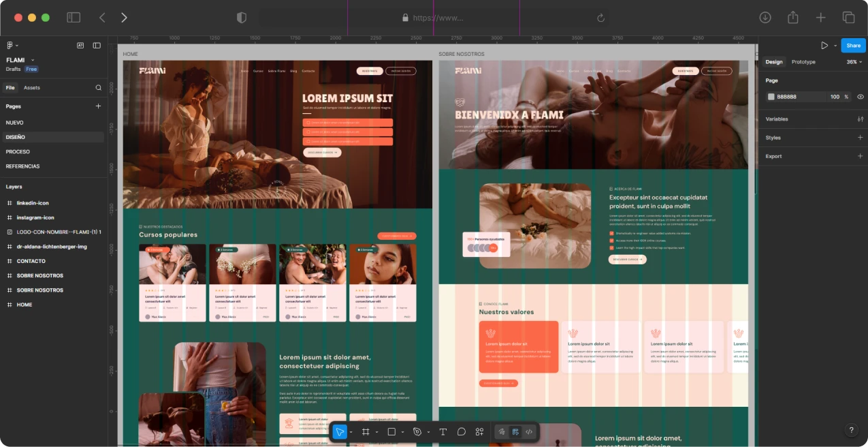Search layers with magnifier icon
Screen dimensions: 868x447
[98, 88]
